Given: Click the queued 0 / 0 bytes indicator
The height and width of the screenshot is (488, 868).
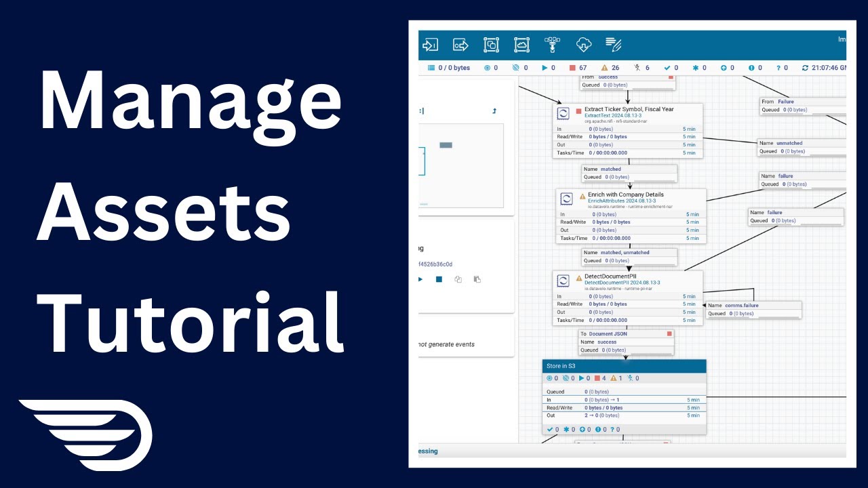Looking at the screenshot, I should click(x=449, y=68).
